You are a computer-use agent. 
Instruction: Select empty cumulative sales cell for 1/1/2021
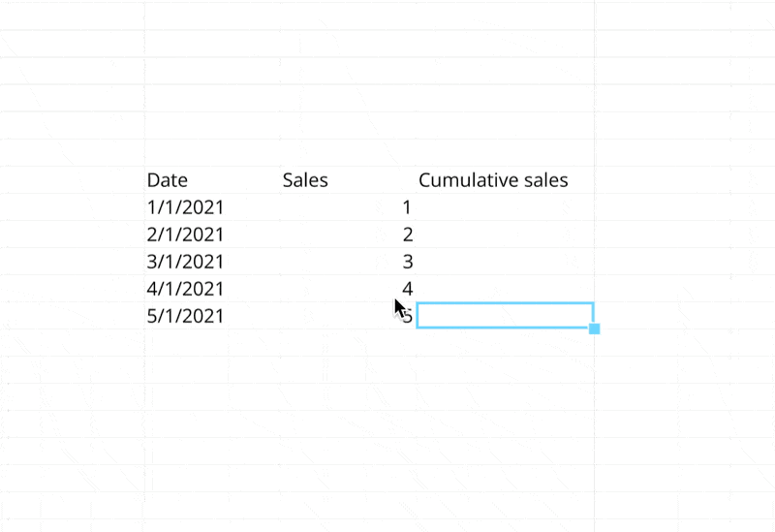(x=505, y=207)
